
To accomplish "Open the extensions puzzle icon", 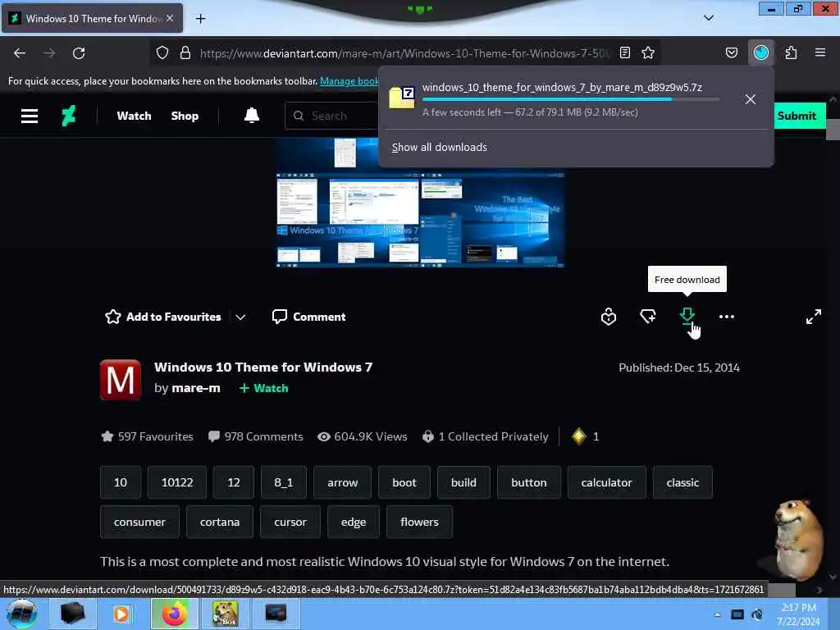I will pyautogui.click(x=792, y=52).
